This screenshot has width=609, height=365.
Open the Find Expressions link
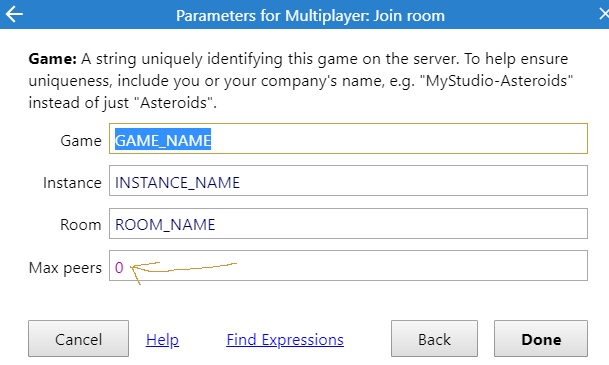285,340
